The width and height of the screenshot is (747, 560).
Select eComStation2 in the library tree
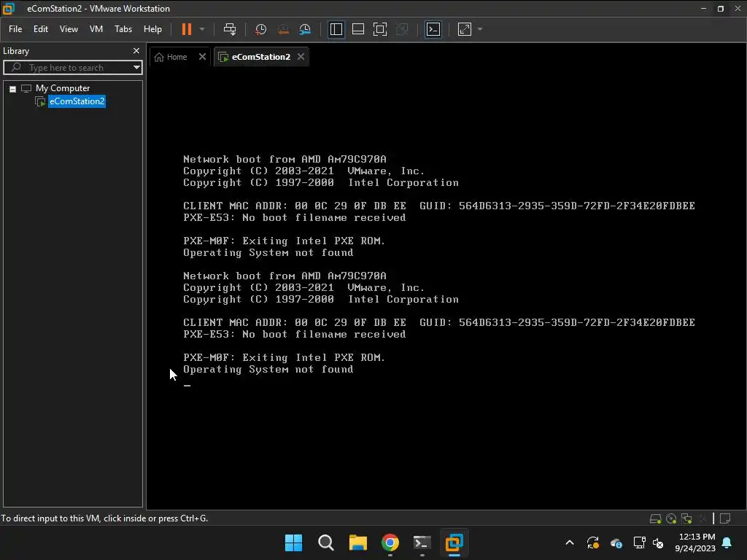(77, 101)
